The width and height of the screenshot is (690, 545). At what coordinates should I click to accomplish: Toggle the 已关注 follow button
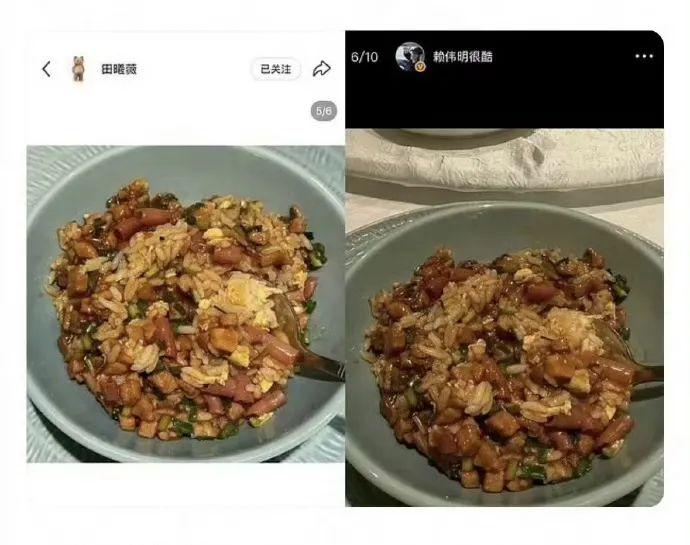276,69
